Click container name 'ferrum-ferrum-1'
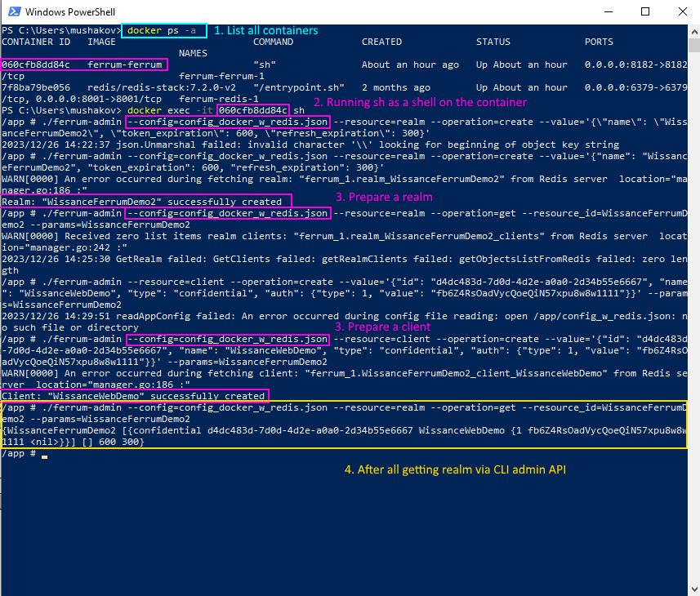 click(x=221, y=76)
